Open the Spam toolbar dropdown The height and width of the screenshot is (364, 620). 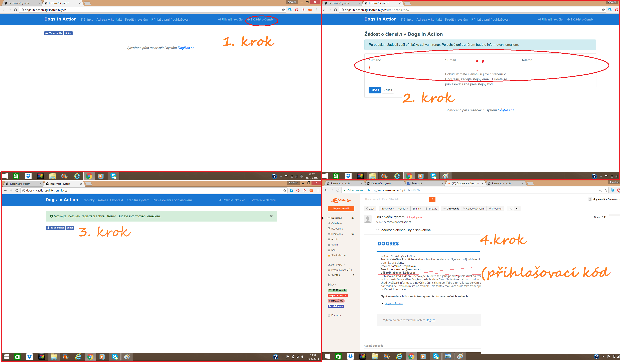417,209
